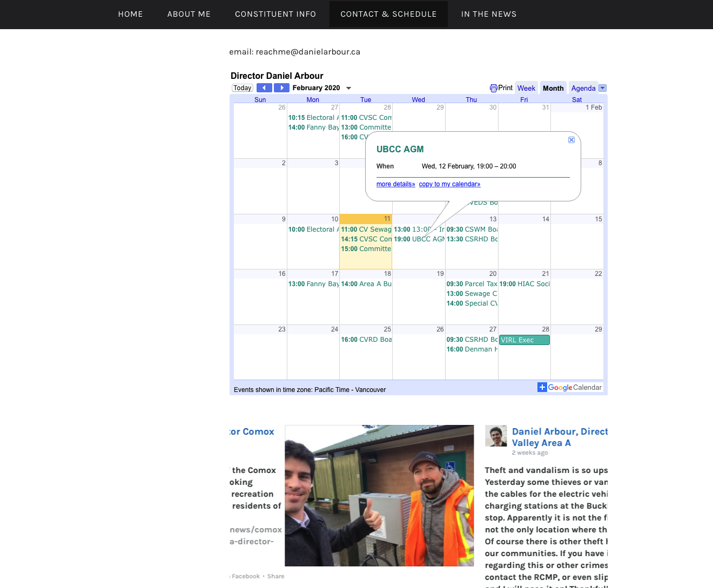This screenshot has height=588, width=713.
Task: Click the Google Calendar plus icon
Action: pyautogui.click(x=542, y=387)
